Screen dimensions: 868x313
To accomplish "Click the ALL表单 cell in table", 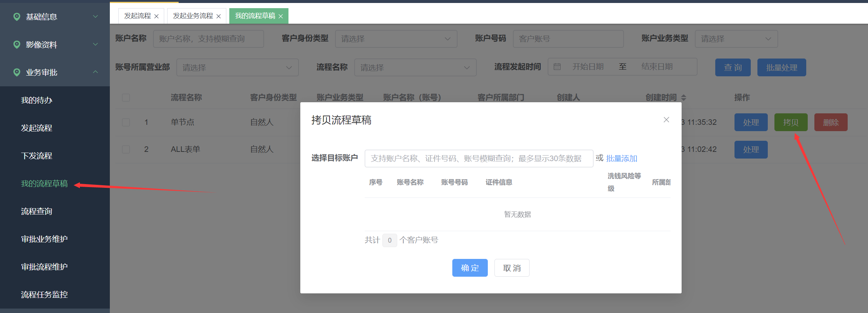I will pyautogui.click(x=185, y=149).
